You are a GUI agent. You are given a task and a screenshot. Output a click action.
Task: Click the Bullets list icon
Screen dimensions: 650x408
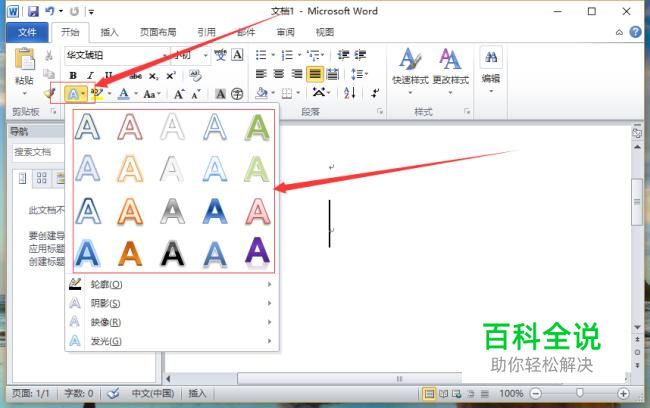click(x=261, y=55)
